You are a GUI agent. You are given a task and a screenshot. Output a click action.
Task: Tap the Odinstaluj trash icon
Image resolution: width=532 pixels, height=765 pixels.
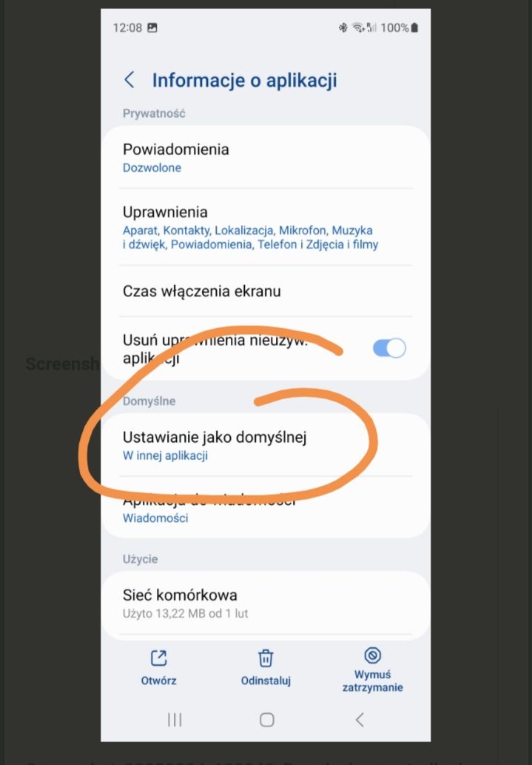coord(266,658)
